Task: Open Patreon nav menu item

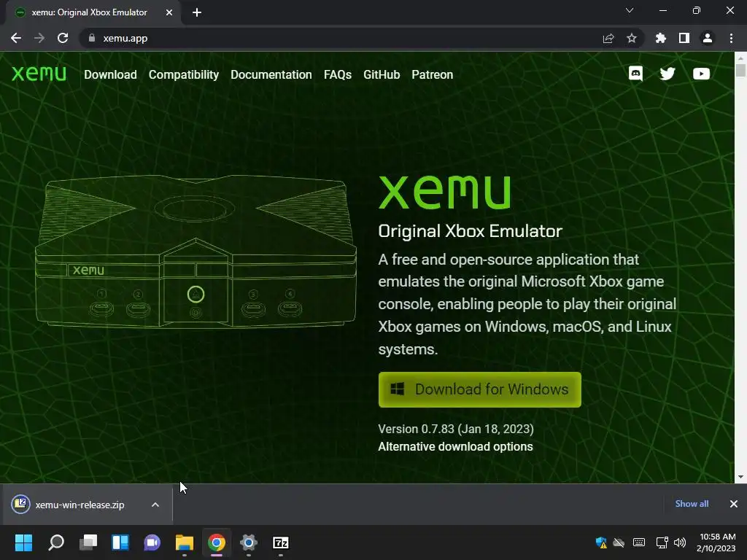Action: tap(432, 75)
